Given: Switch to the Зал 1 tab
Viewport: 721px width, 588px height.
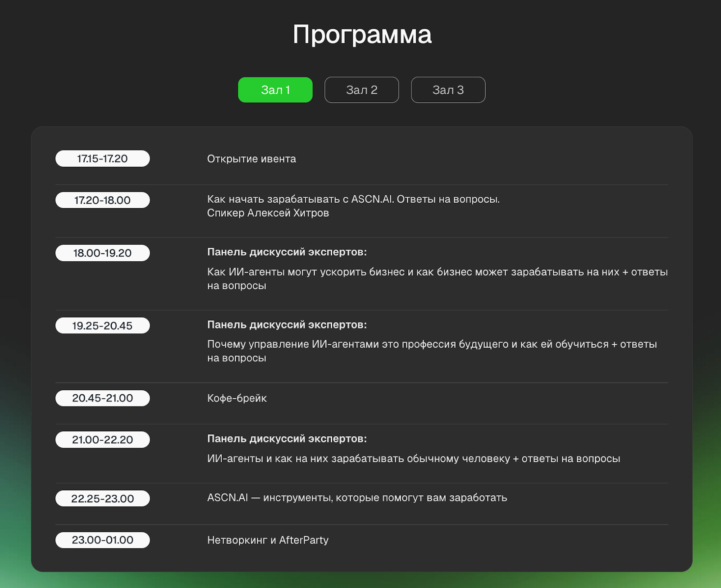Looking at the screenshot, I should (x=275, y=90).
